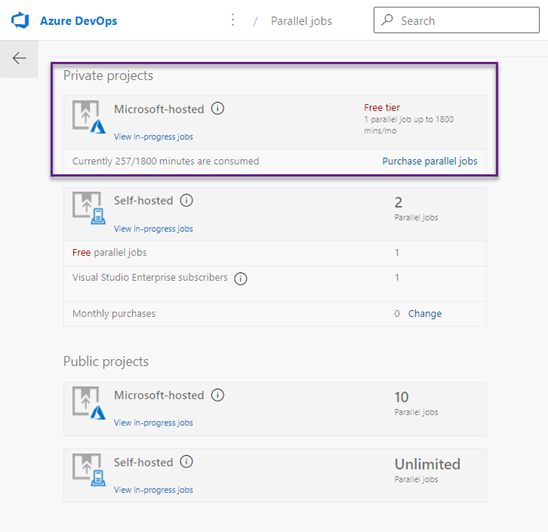
Task: Click the search magnifier icon
Action: click(x=387, y=20)
